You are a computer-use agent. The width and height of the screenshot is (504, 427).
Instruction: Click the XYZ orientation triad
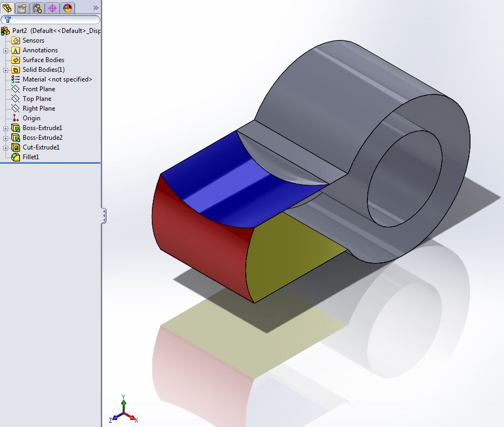click(x=123, y=409)
